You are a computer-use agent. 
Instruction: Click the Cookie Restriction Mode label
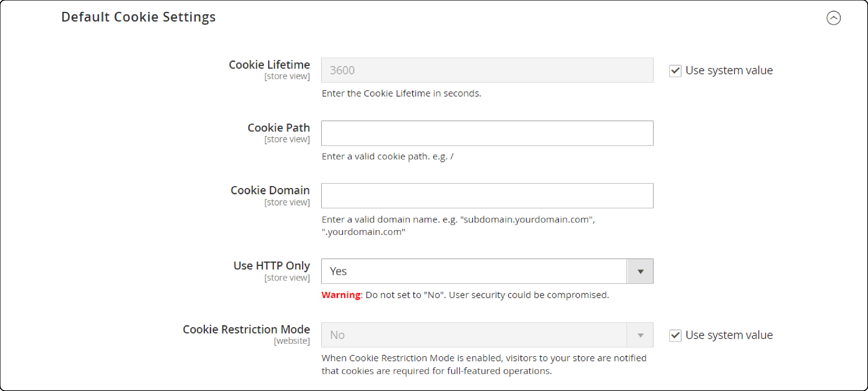pyautogui.click(x=246, y=329)
